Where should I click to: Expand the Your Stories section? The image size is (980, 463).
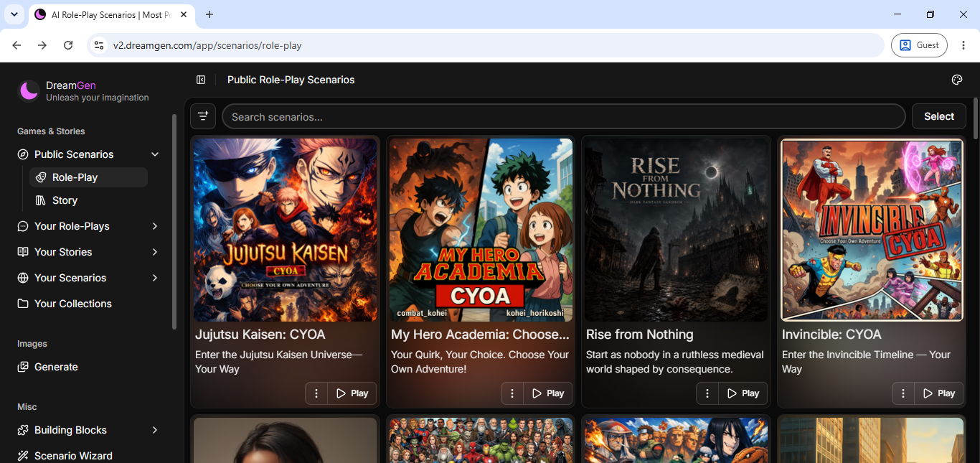(155, 252)
